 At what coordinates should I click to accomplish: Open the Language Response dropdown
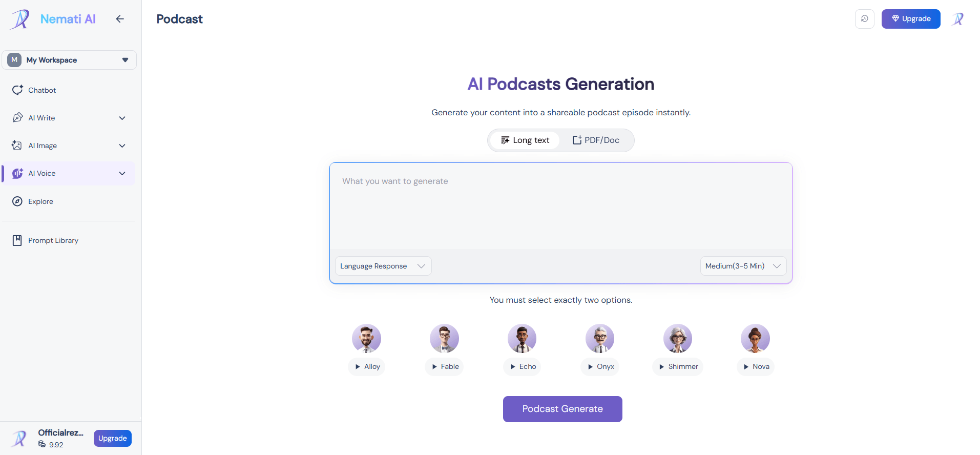click(x=383, y=266)
